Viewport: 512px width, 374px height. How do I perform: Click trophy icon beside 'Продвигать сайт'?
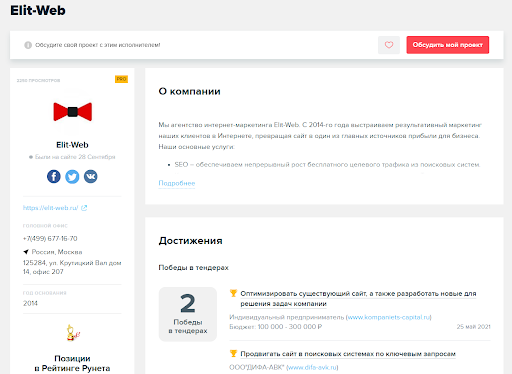pos(233,353)
